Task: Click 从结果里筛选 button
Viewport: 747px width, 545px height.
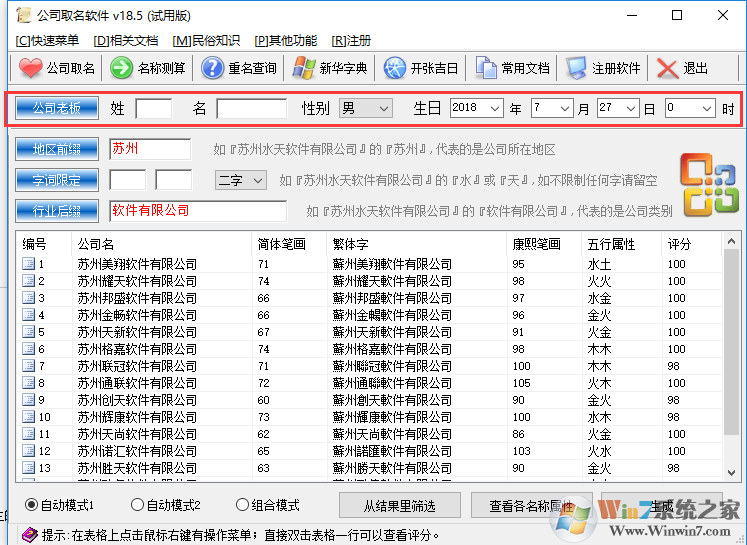Action: [400, 505]
